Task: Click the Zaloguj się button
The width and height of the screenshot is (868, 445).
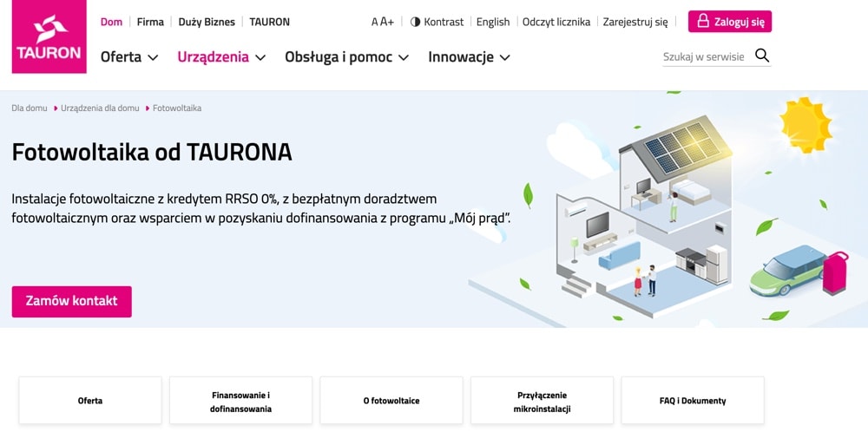Action: [x=730, y=22]
